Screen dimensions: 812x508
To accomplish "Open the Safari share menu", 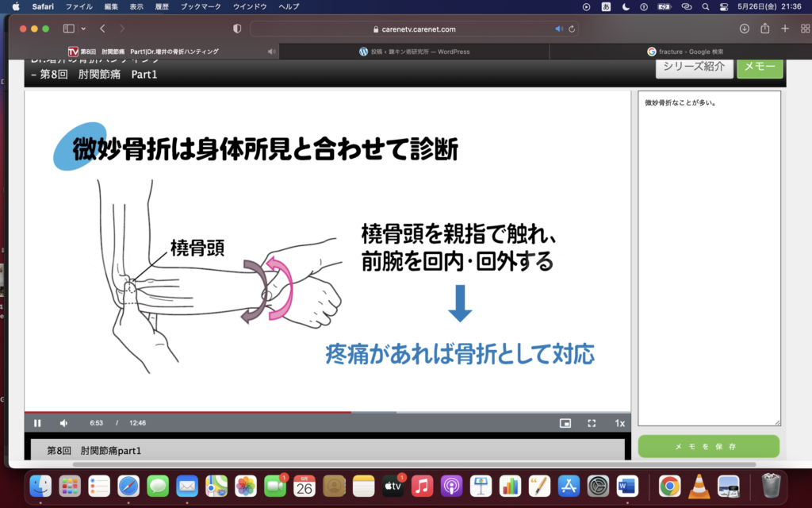I will [x=764, y=29].
